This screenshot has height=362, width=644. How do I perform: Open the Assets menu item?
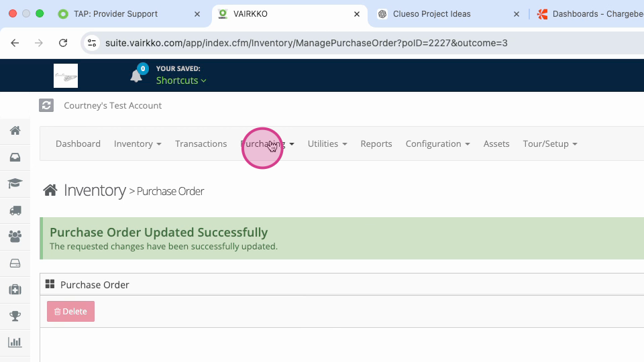coord(496,143)
